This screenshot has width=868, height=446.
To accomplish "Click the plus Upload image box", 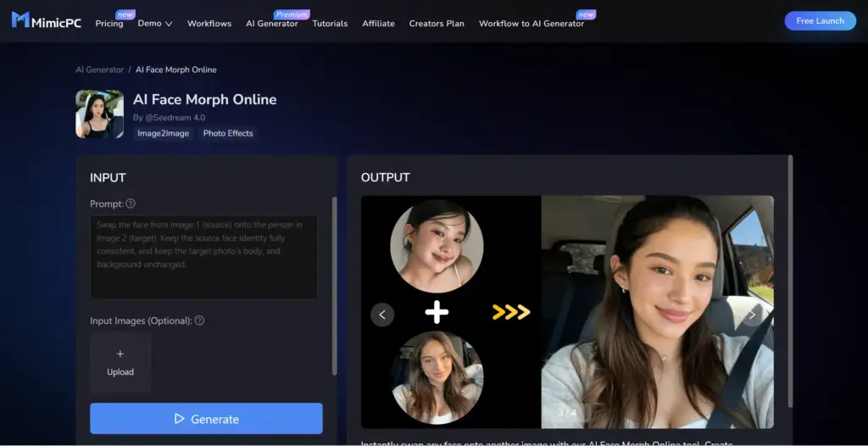I will [x=120, y=363].
